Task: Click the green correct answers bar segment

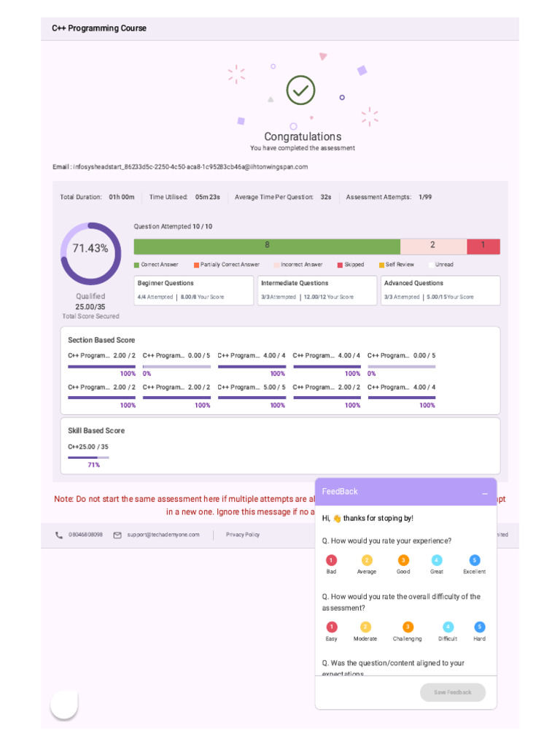Action: pyautogui.click(x=267, y=247)
